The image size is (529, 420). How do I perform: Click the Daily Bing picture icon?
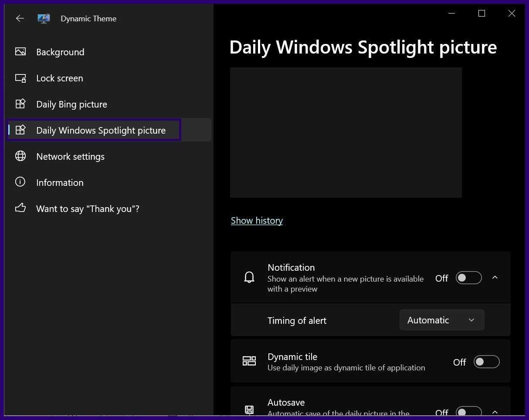[x=20, y=104]
